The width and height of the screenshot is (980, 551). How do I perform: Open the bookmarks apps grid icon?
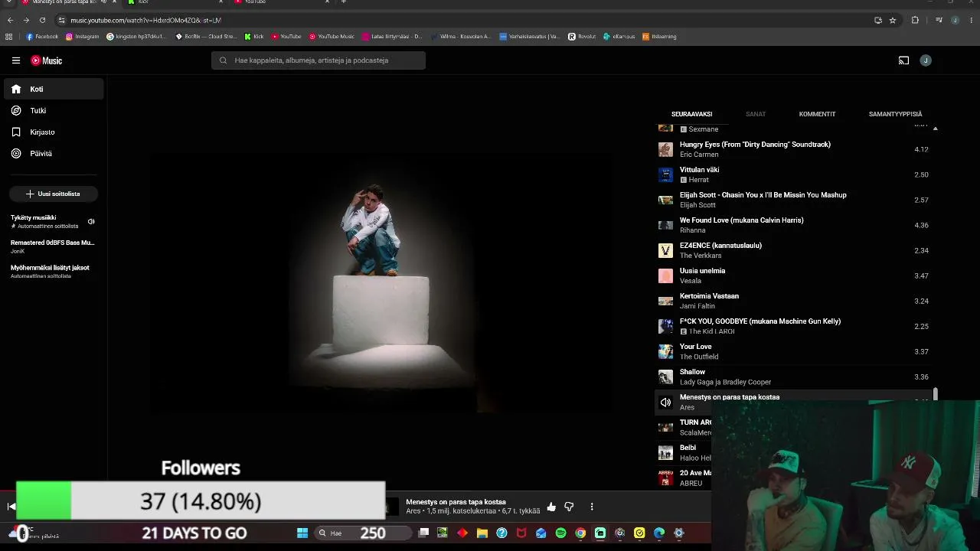[x=9, y=37]
